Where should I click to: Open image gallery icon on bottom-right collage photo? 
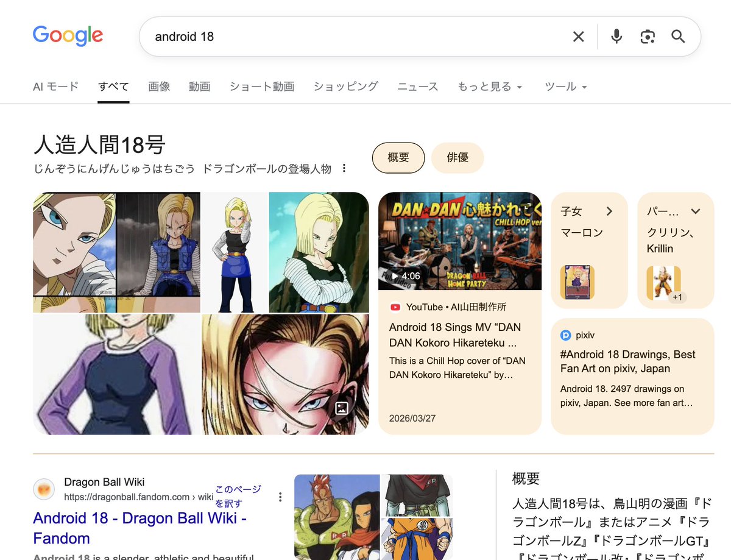point(342,408)
